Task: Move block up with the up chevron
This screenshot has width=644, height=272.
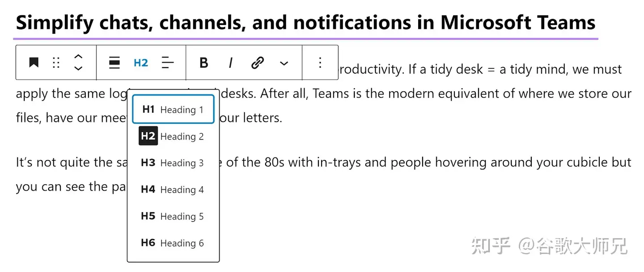Action: click(x=78, y=57)
